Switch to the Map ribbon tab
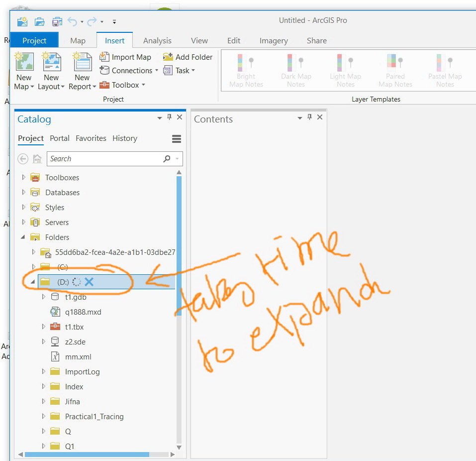This screenshot has width=476, height=461. click(x=78, y=41)
